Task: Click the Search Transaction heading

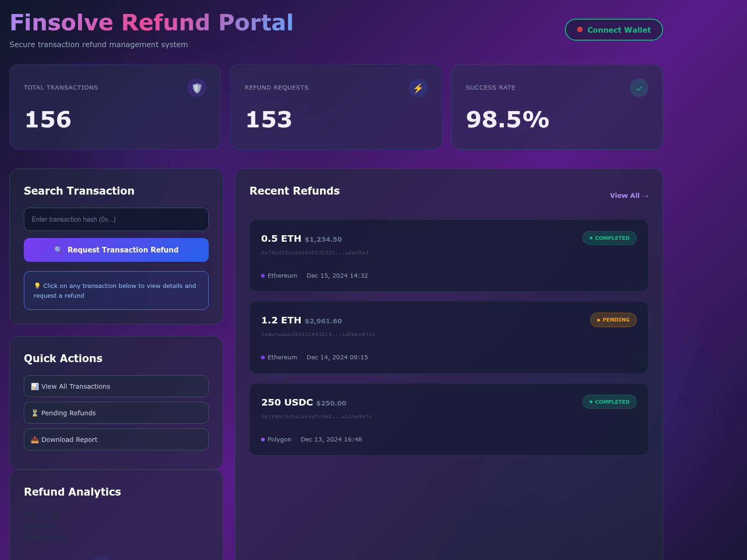Action: (x=79, y=191)
